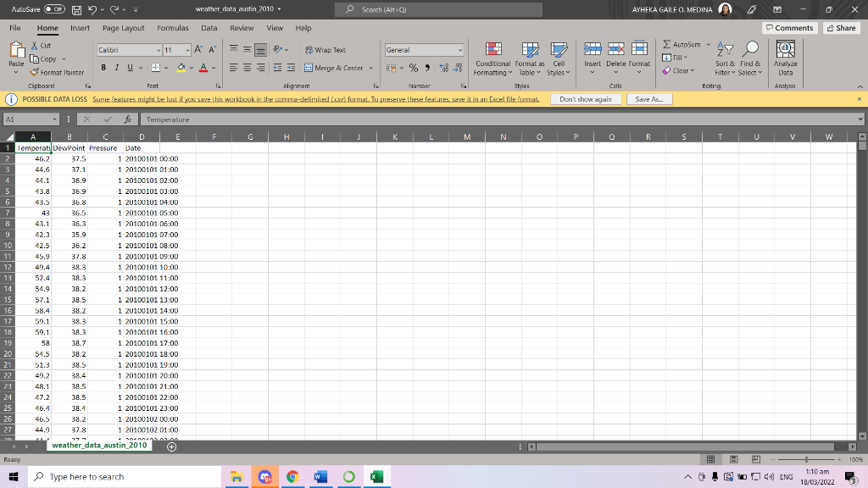
Task: Open Conditional Formatting options
Action: [492, 59]
